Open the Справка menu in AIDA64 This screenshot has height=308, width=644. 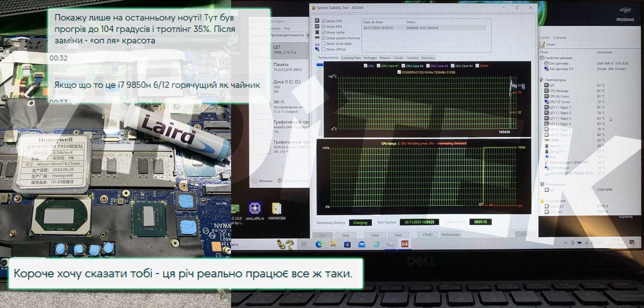click(x=560, y=37)
